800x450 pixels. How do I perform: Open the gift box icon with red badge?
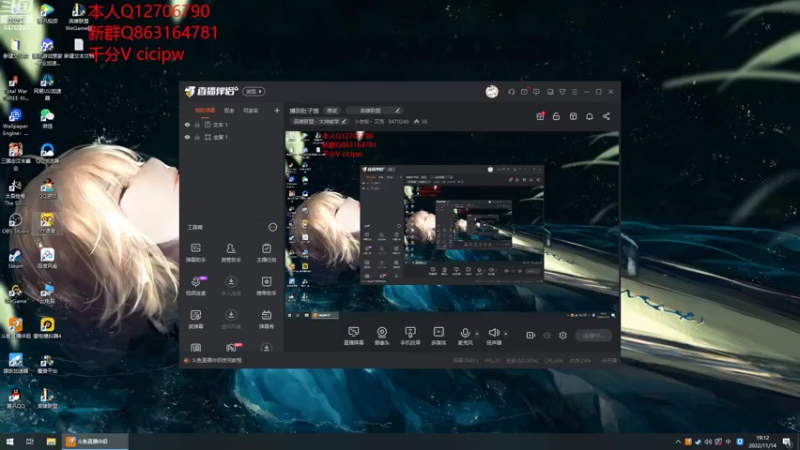click(540, 116)
